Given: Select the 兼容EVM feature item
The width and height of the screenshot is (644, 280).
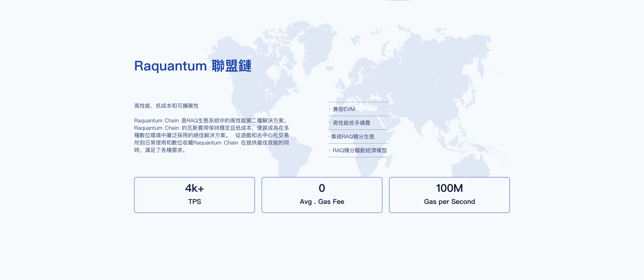Looking at the screenshot, I should [359, 109].
